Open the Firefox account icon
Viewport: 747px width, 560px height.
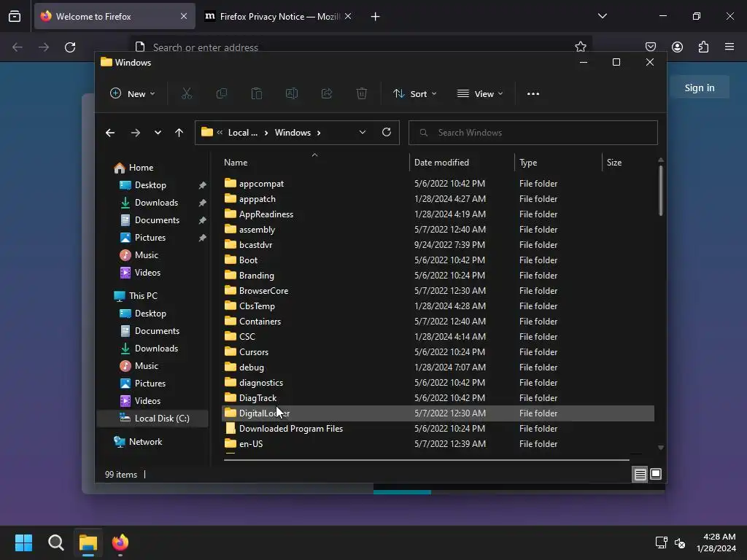point(677,47)
